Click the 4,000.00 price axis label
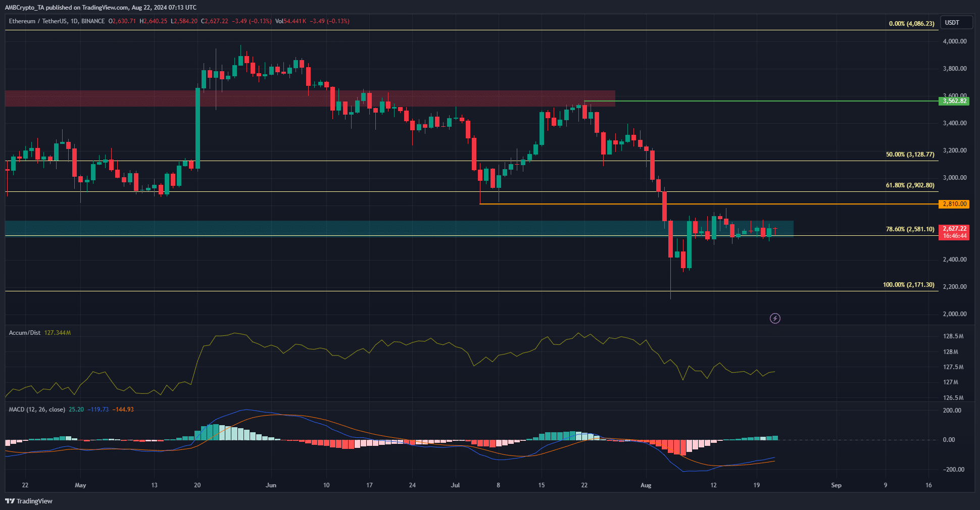Image resolution: width=980 pixels, height=510 pixels. click(955, 41)
